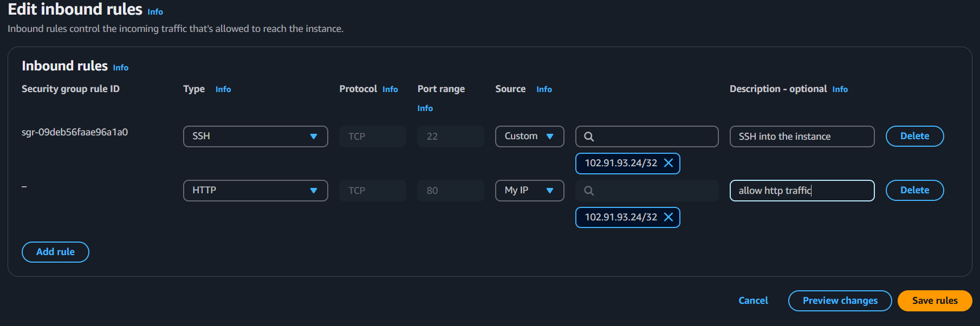The image size is (980, 326).
Task: Open the Custom source dropdown
Action: click(x=530, y=136)
